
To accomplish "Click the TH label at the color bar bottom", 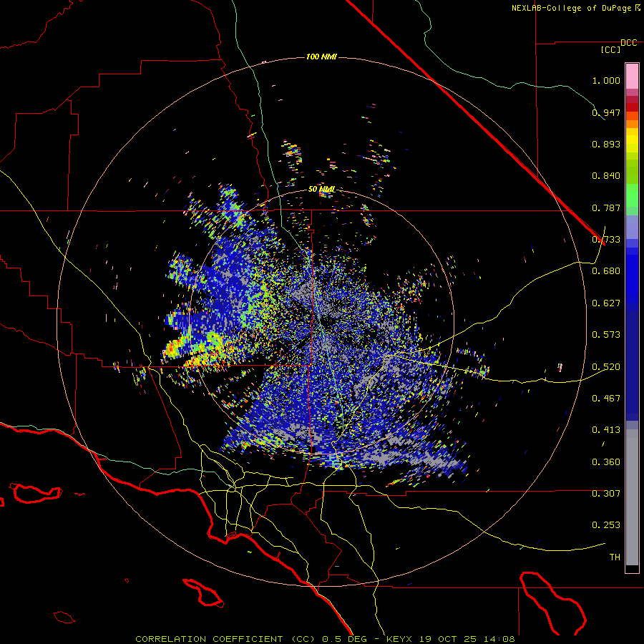I will pyautogui.click(x=615, y=557).
